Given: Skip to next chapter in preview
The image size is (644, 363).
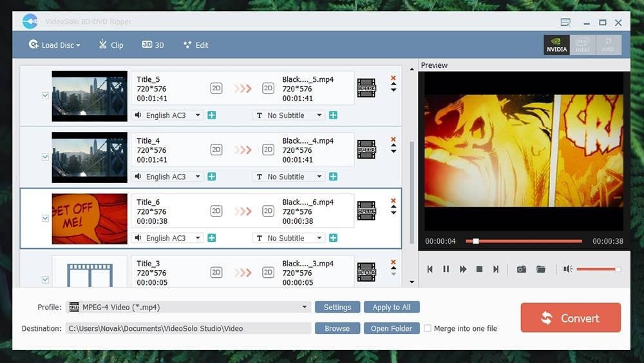Looking at the screenshot, I should pyautogui.click(x=496, y=269).
